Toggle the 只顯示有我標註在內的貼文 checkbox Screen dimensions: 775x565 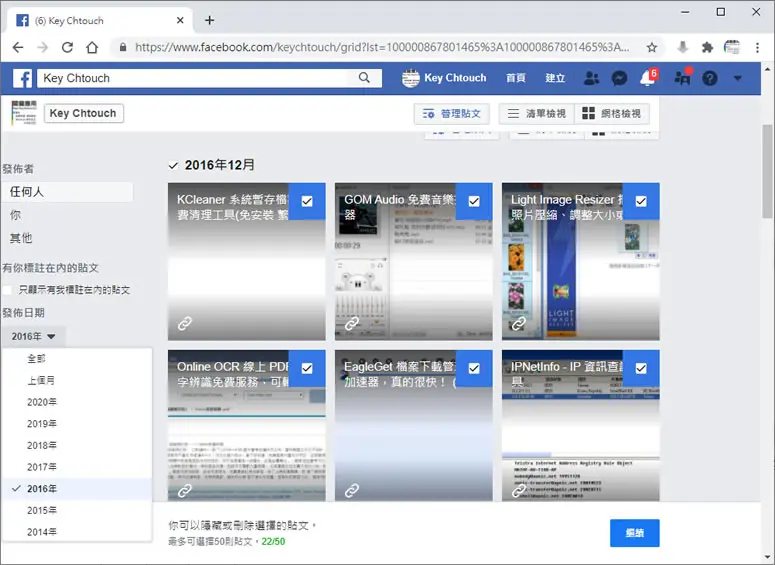click(x=7, y=290)
